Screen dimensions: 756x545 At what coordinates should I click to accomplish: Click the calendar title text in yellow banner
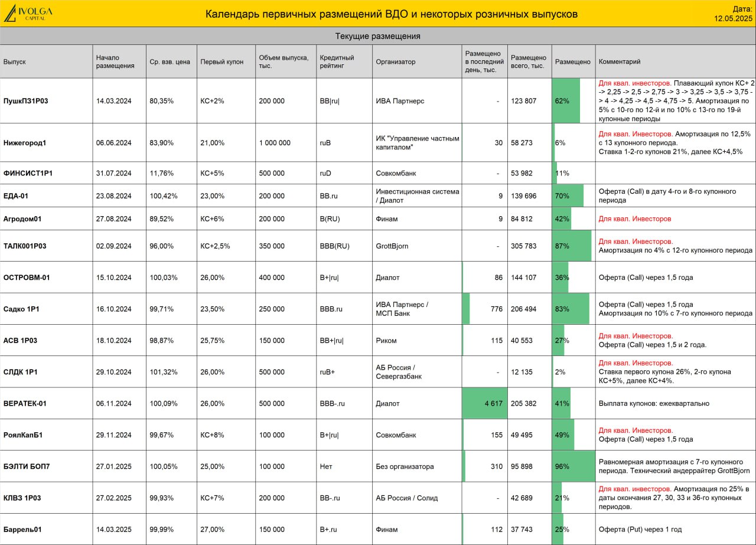coord(392,14)
